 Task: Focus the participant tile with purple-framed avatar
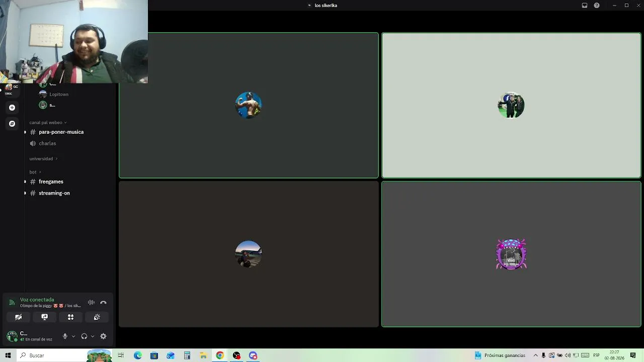coord(511,254)
